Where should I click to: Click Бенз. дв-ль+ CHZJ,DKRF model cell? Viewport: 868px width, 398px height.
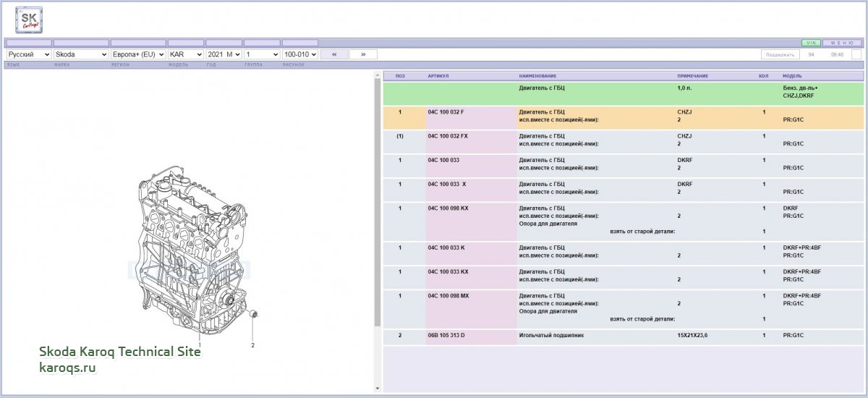[800, 92]
